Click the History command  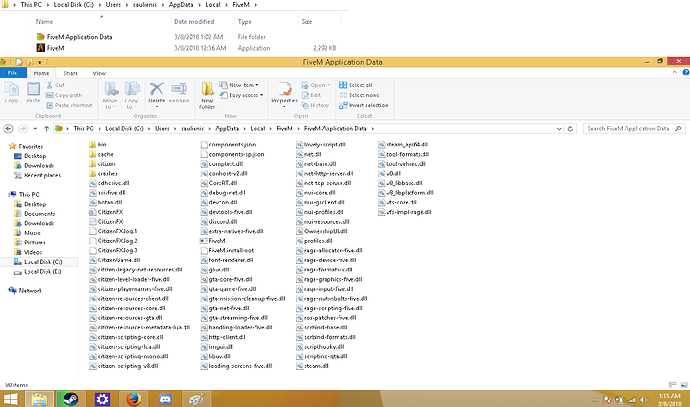[316, 105]
